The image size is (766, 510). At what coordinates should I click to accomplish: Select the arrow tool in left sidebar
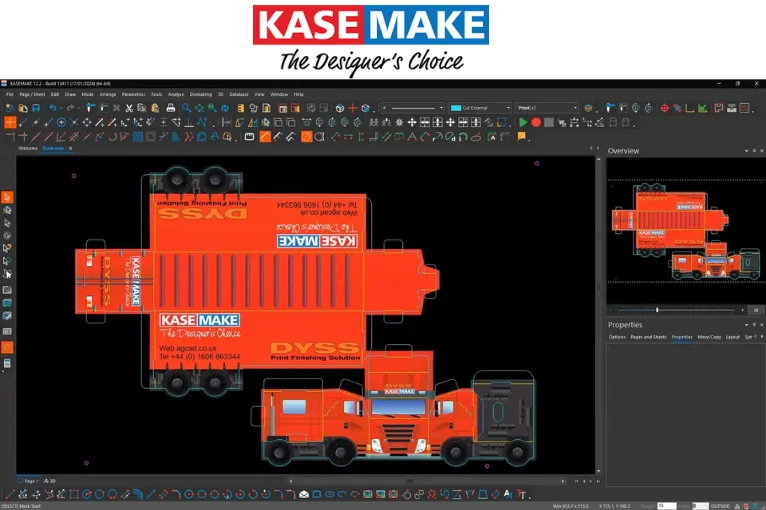(7, 197)
